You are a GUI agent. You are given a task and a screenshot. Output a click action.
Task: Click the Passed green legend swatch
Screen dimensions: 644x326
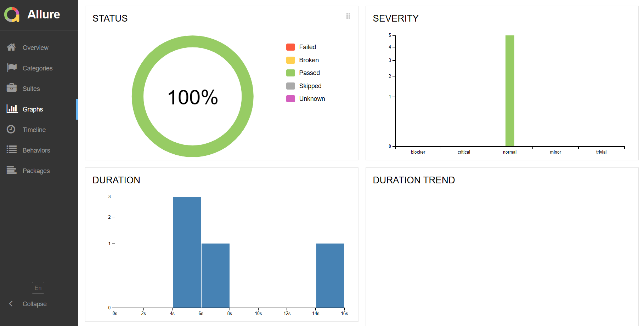point(290,73)
